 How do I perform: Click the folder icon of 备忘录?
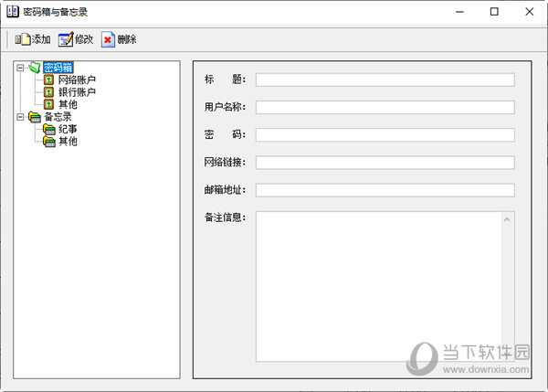[x=35, y=117]
